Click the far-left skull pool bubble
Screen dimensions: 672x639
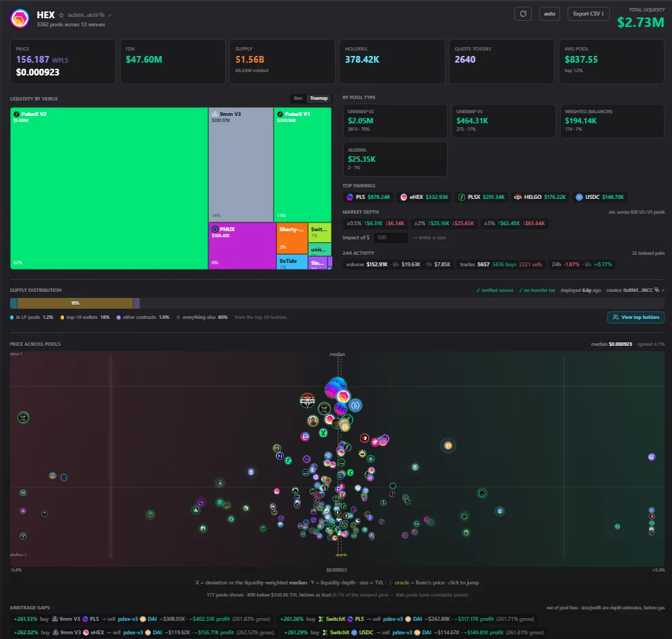point(23,417)
